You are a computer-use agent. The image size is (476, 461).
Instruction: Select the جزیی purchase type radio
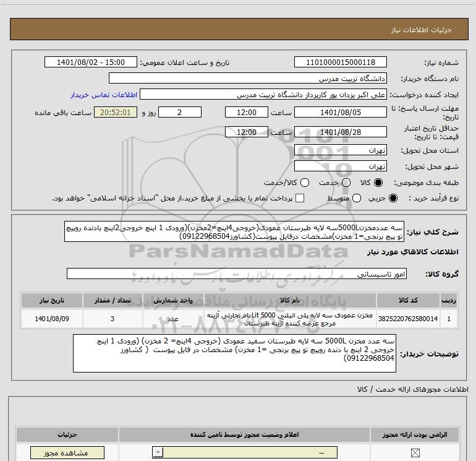pyautogui.click(x=393, y=198)
